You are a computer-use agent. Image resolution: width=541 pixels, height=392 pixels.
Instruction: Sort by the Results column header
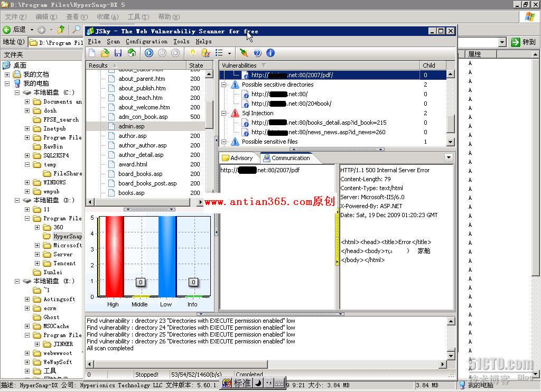(x=136, y=65)
